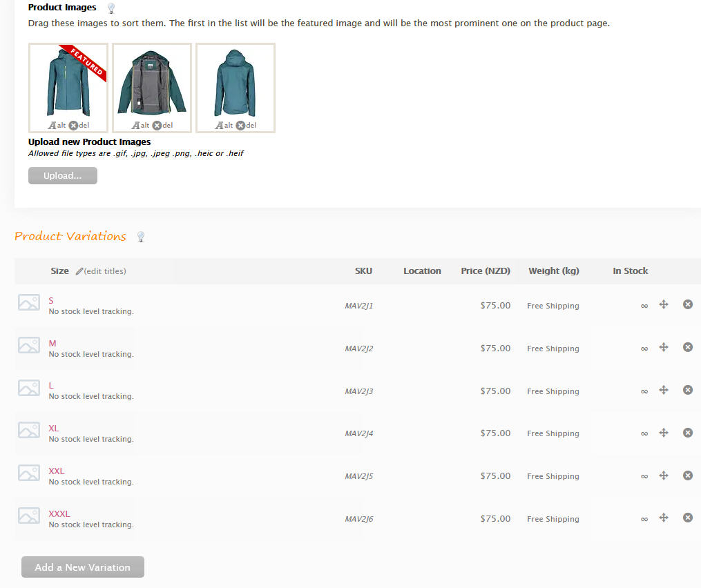The height and width of the screenshot is (588, 701).
Task: Open the M size variation
Action: 52,344
